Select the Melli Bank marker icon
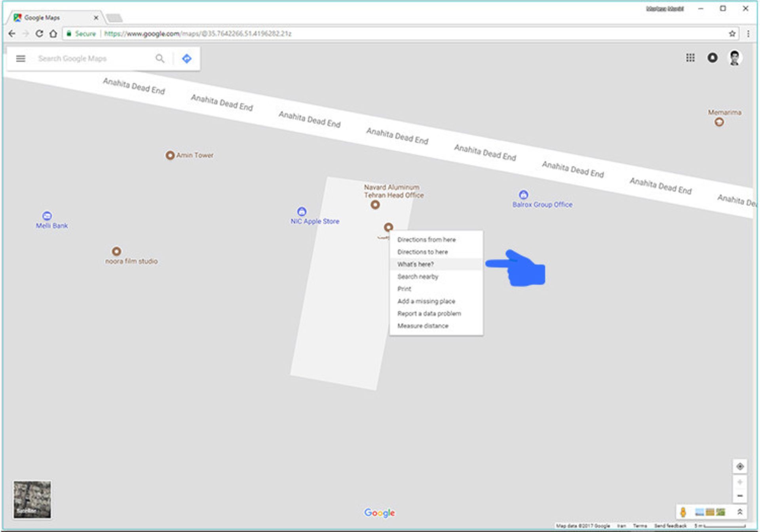Image resolution: width=760 pixels, height=532 pixels. 47,216
